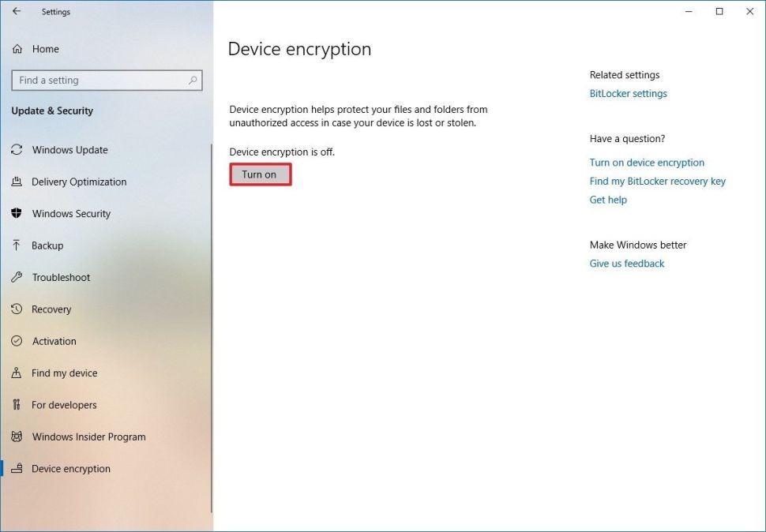Open BitLocker settings link
Screen dimensions: 766x532
(628, 93)
